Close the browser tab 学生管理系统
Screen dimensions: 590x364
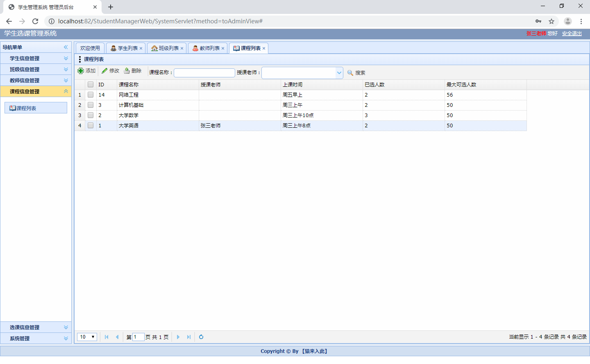click(x=95, y=7)
